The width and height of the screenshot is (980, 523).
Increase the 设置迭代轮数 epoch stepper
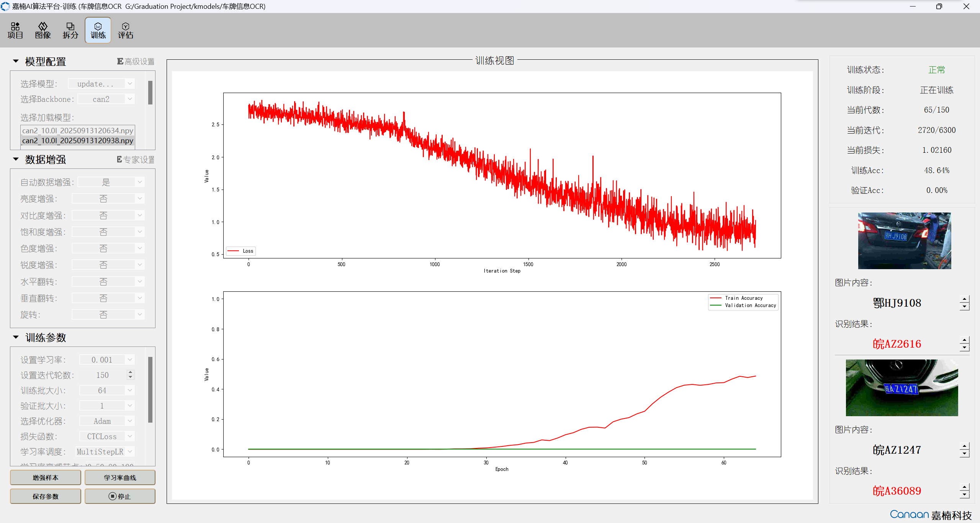(x=131, y=372)
